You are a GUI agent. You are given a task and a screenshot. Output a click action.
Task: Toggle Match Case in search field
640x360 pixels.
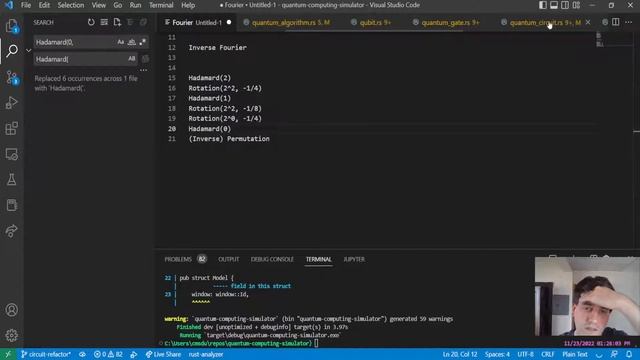click(x=120, y=42)
